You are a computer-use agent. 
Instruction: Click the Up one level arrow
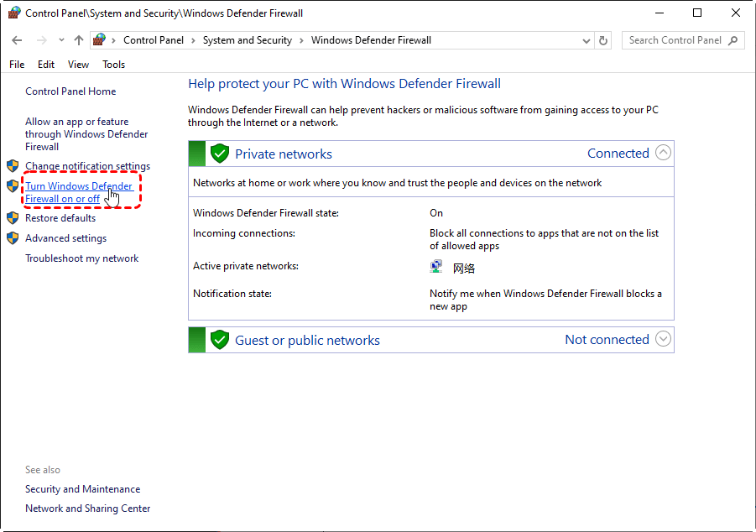pyautogui.click(x=79, y=40)
